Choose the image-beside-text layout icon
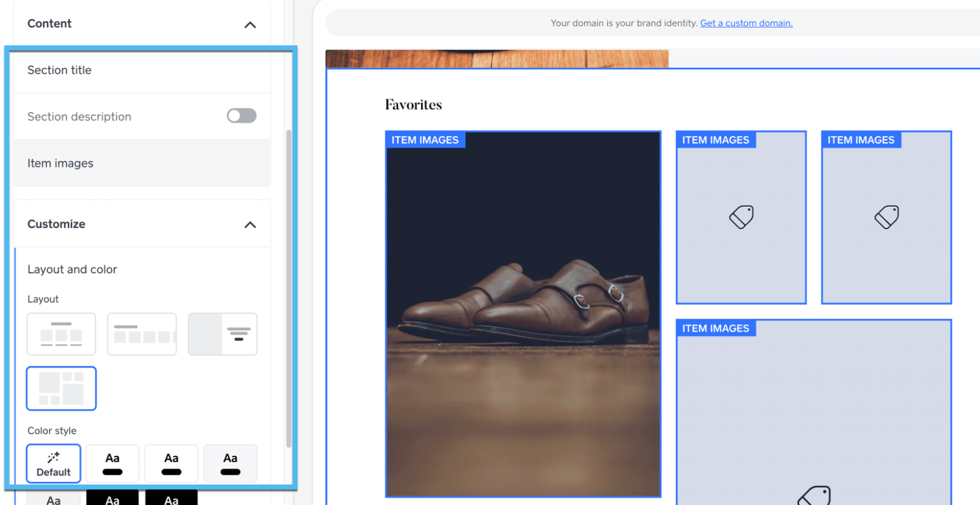980x505 pixels. pyautogui.click(x=222, y=334)
